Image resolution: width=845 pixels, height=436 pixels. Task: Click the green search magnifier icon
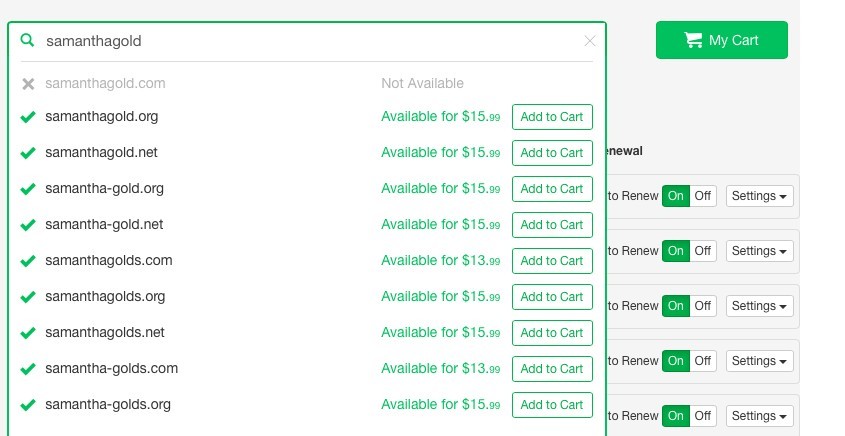point(27,40)
